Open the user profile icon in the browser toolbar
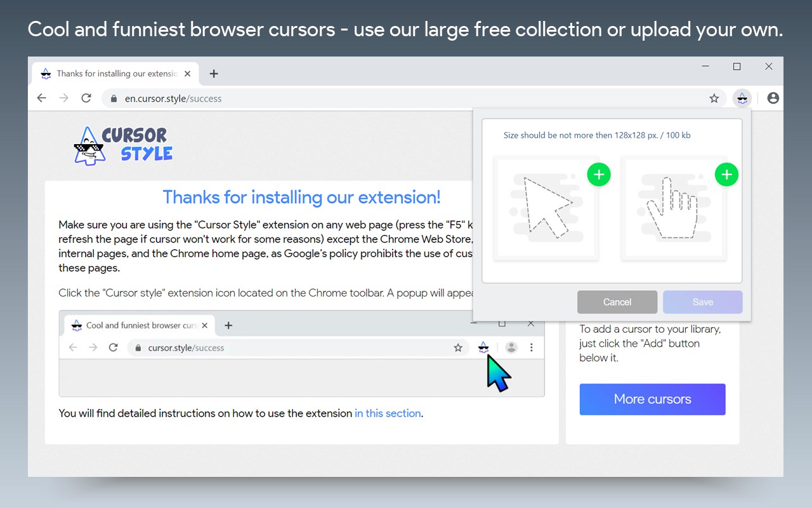This screenshot has height=508, width=812. [x=773, y=98]
